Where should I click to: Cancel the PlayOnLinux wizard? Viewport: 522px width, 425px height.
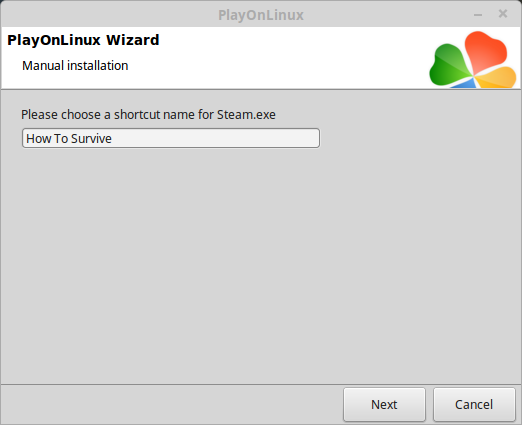click(x=474, y=404)
